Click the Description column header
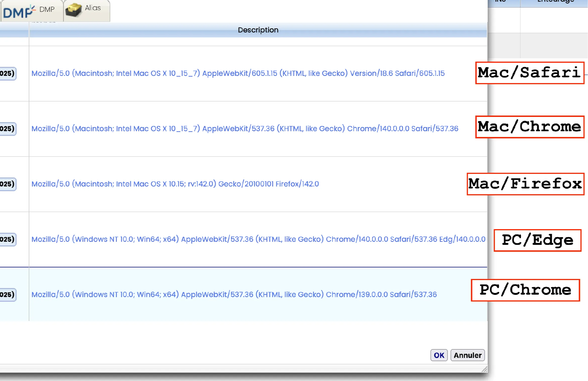588x381 pixels. 258,30
